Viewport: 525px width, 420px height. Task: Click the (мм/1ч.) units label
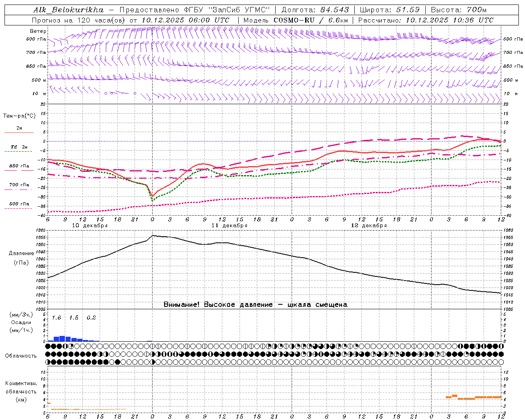21,330
